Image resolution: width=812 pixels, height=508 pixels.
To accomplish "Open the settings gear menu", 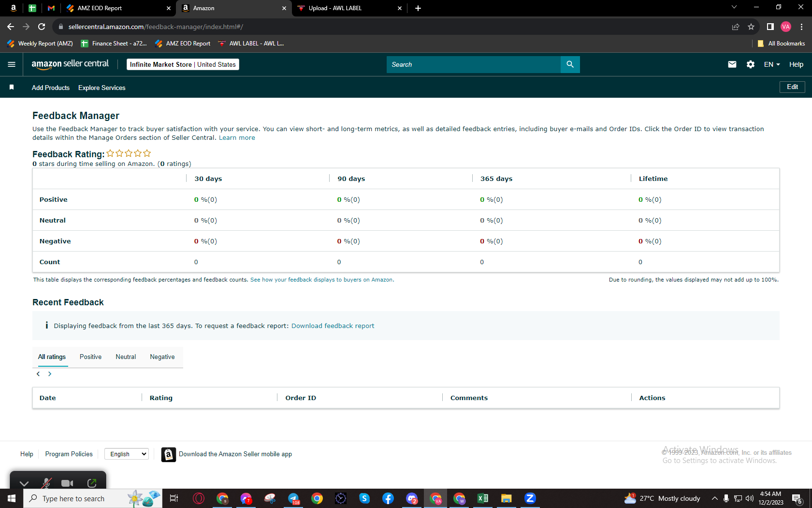I will (x=751, y=64).
